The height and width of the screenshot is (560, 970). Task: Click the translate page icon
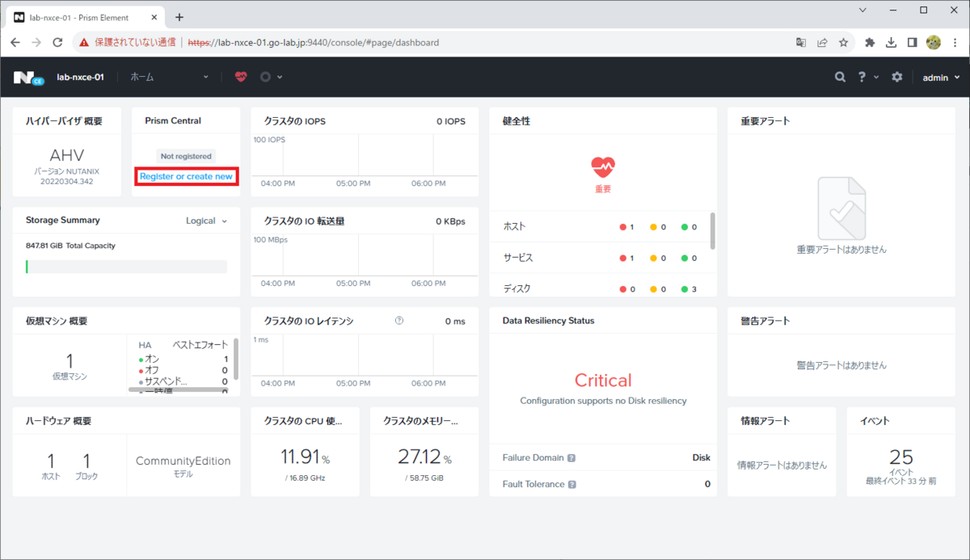801,42
